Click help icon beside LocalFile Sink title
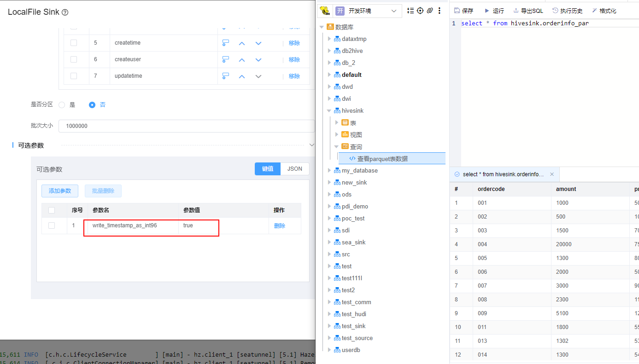The width and height of the screenshot is (639, 364). [x=65, y=12]
